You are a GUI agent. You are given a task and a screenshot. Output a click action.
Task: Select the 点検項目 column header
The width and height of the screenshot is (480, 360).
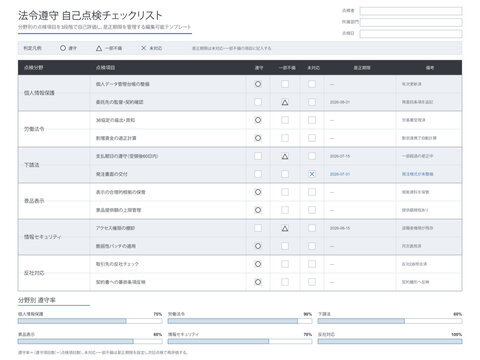(168, 68)
